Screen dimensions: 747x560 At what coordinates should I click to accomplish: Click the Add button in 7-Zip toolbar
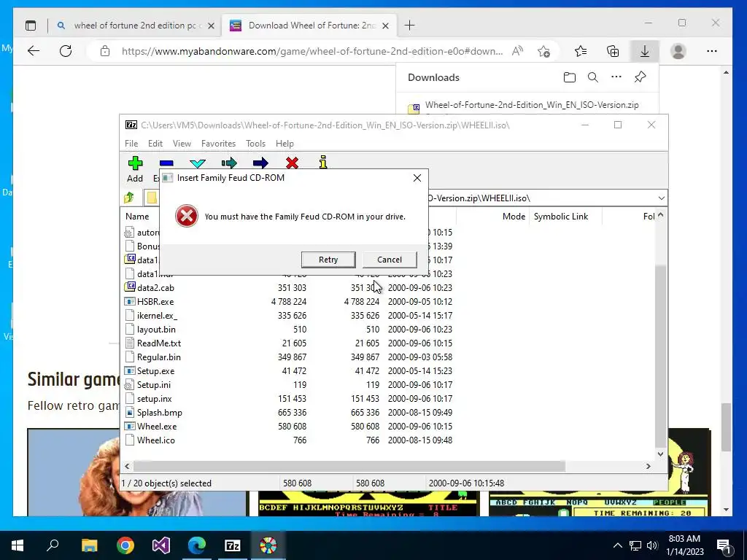(x=135, y=169)
